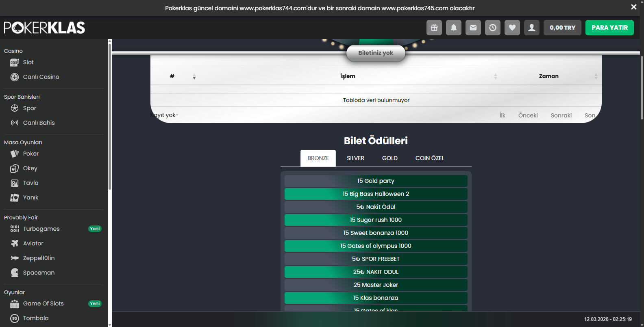The height and width of the screenshot is (327, 644).
Task: Click the 0,00 TRY balance display
Action: tap(562, 28)
